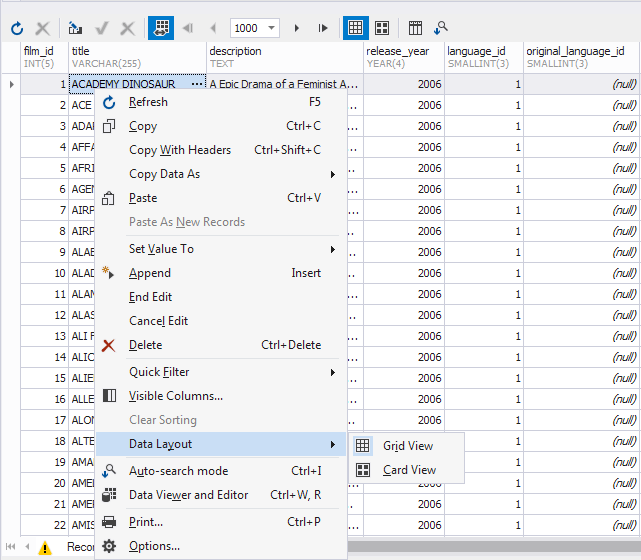This screenshot has height=560, width=641.
Task: Toggle the paginal mode toolbar button
Action: pos(161,28)
